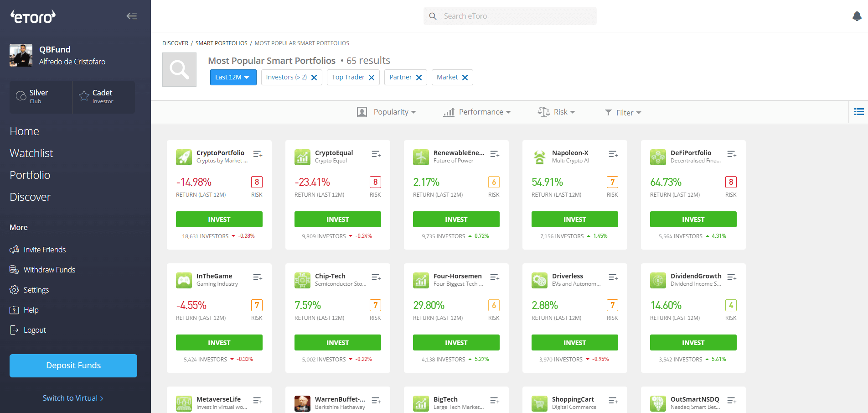Add Chip-Tech to watchlist icon
The height and width of the screenshot is (413, 868).
(376, 277)
